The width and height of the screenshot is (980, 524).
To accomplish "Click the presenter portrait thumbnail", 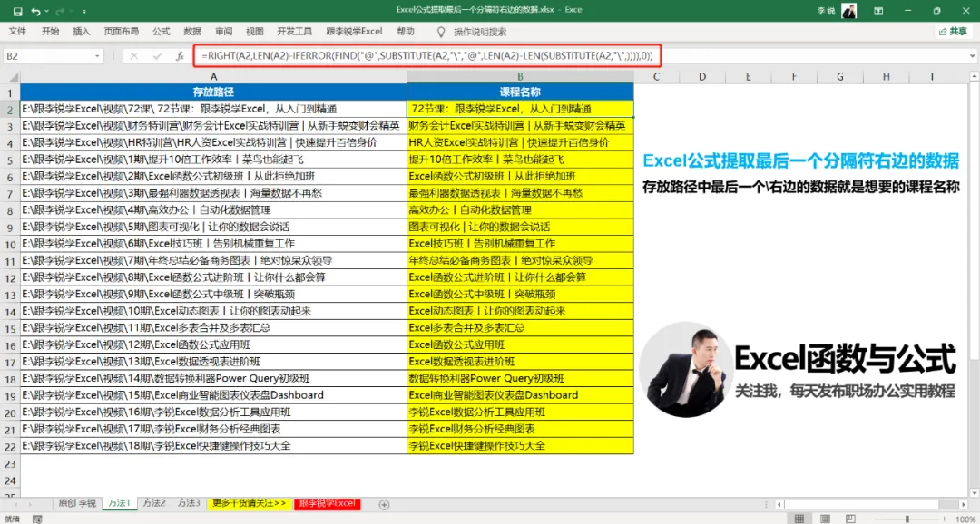I will pyautogui.click(x=685, y=369).
